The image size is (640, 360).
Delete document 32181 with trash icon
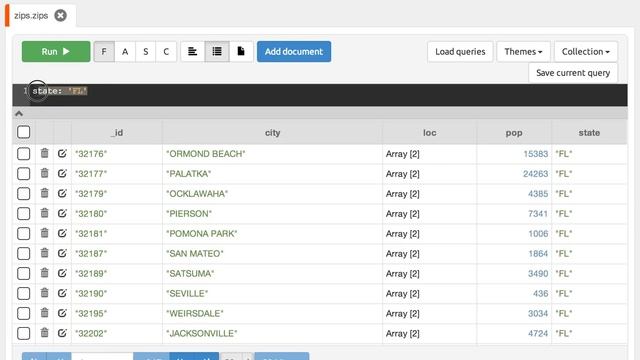click(x=44, y=233)
